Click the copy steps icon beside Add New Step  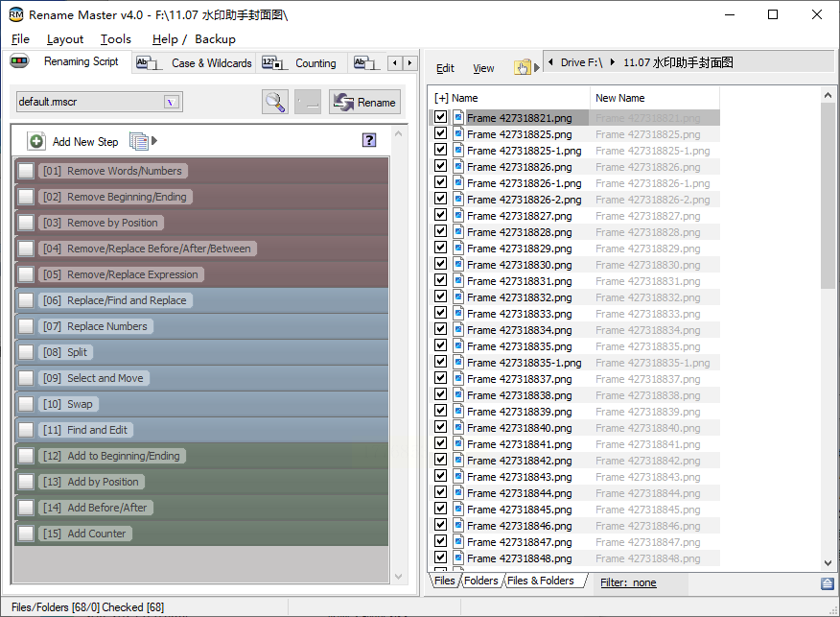tap(139, 141)
